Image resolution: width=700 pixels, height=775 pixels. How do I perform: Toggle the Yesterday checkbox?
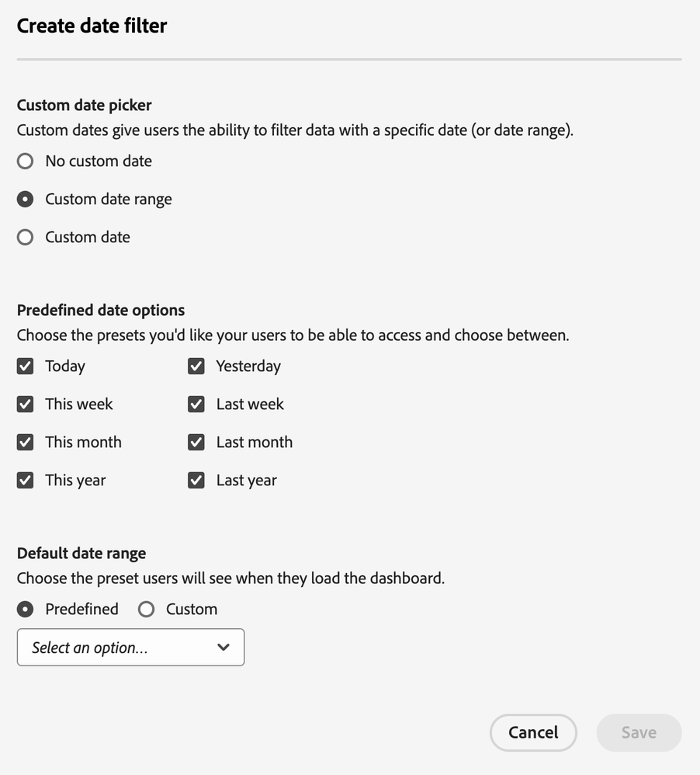[x=196, y=367]
